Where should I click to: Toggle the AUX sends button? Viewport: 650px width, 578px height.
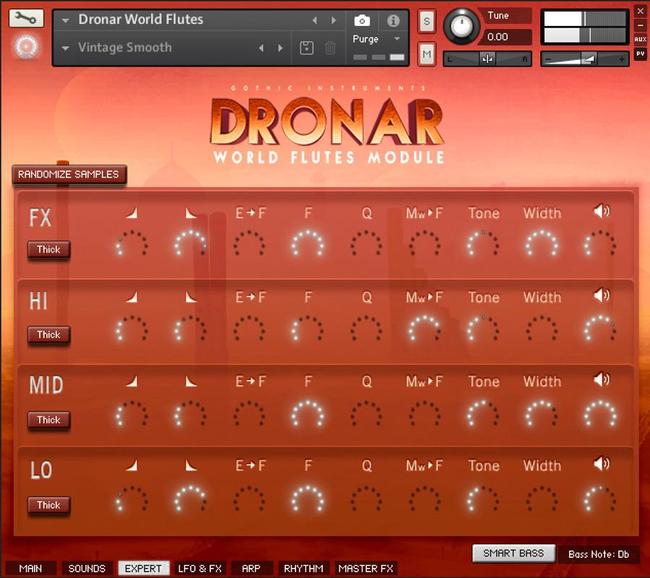[640, 39]
